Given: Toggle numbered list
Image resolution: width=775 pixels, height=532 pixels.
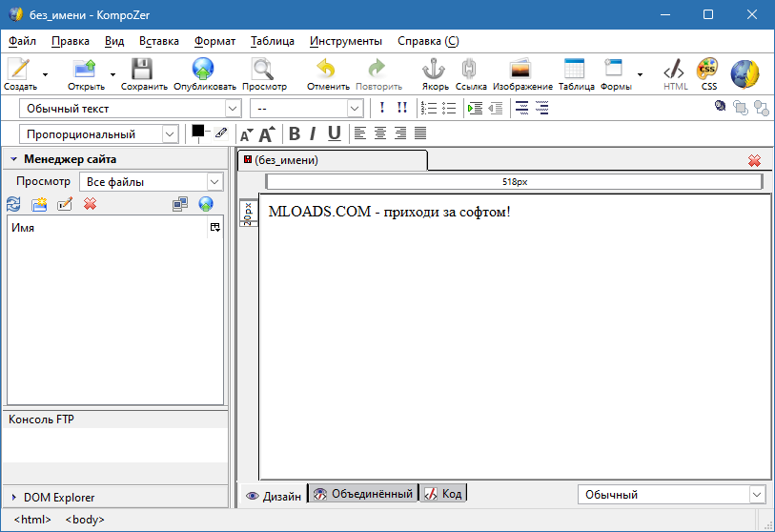Looking at the screenshot, I should pyautogui.click(x=429, y=108).
